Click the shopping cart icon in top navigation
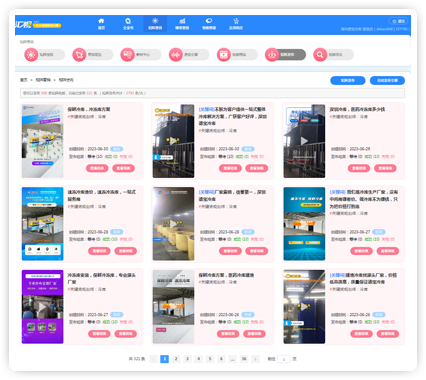This screenshot has height=380, width=426. click(x=236, y=24)
